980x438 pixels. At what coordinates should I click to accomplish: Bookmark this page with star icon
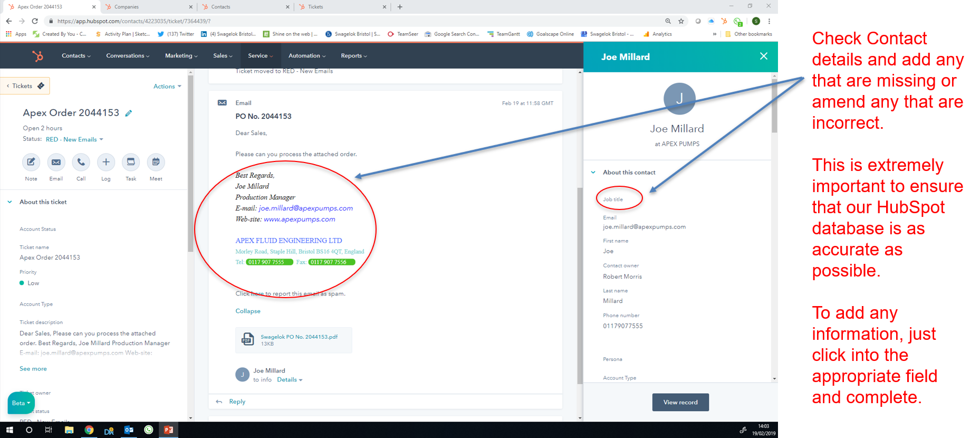tap(681, 21)
